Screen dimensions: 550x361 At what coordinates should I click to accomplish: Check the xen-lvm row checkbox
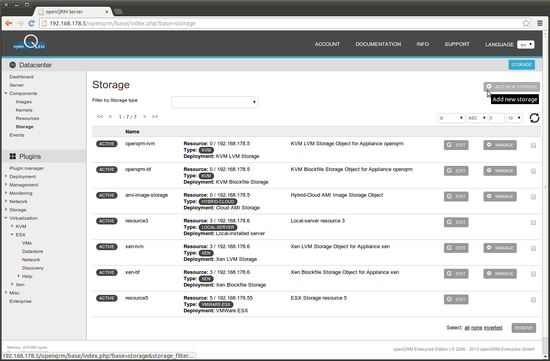pos(533,248)
